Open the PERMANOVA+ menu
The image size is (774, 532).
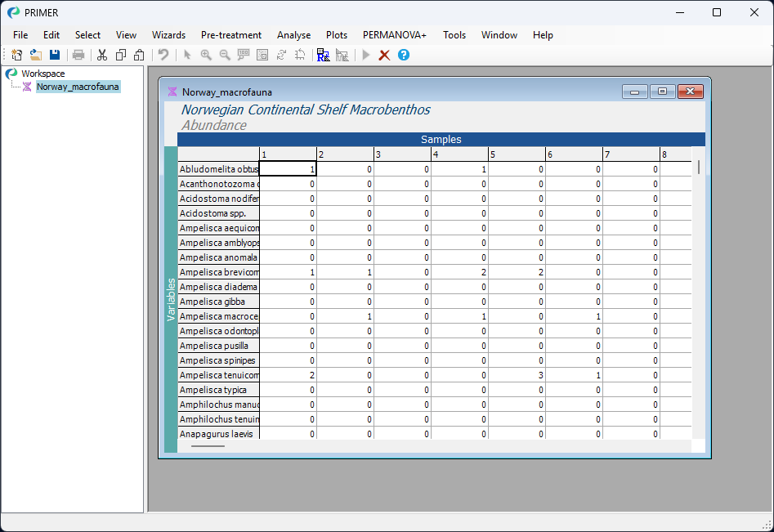coord(395,35)
